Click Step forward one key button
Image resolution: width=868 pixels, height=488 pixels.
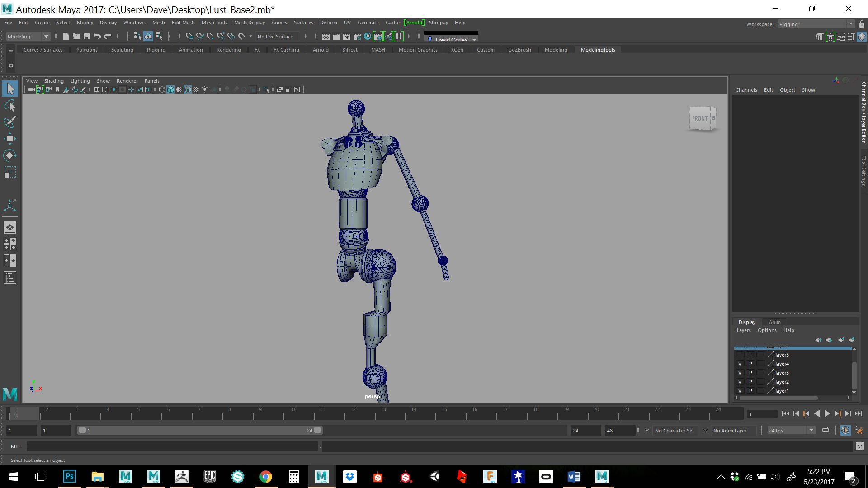pyautogui.click(x=837, y=413)
